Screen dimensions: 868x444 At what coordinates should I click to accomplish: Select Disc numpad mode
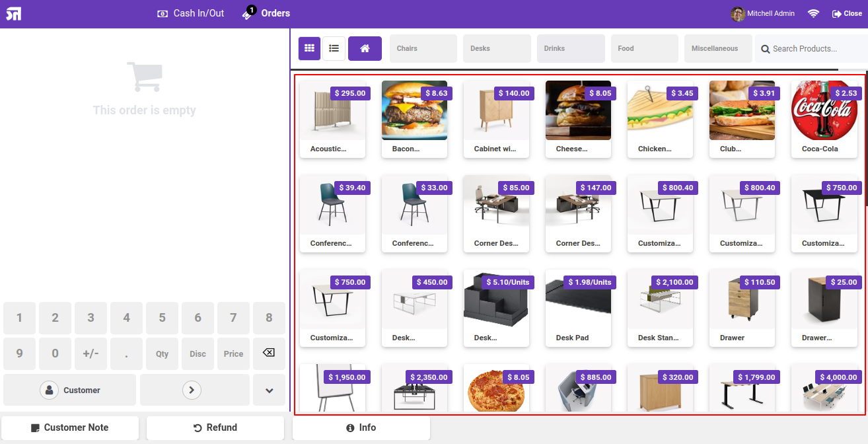click(198, 354)
